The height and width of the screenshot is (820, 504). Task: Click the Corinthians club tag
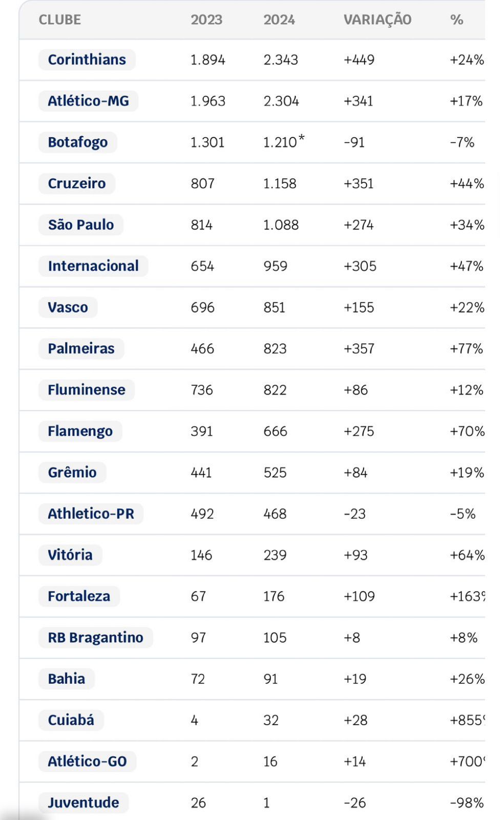click(87, 59)
